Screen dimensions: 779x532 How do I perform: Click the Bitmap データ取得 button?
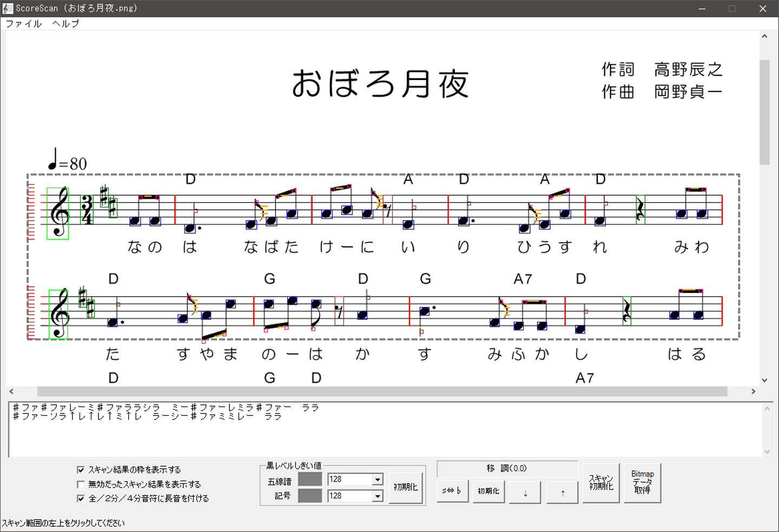643,483
